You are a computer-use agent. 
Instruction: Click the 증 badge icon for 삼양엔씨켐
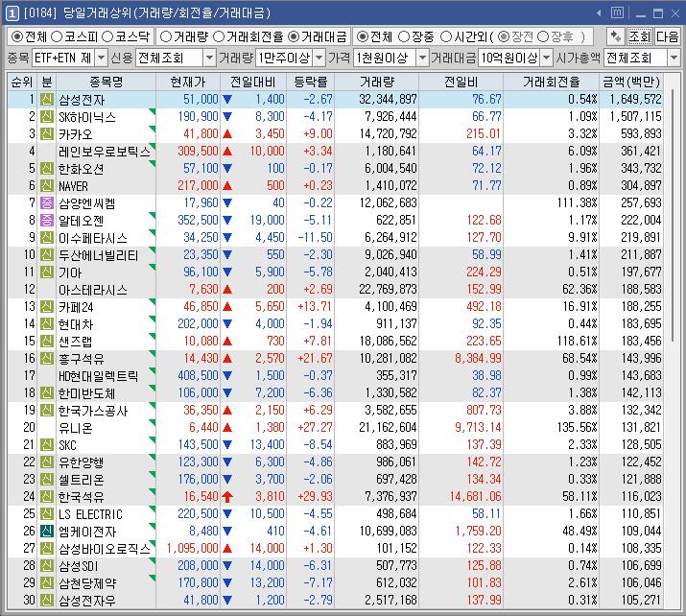(47, 203)
